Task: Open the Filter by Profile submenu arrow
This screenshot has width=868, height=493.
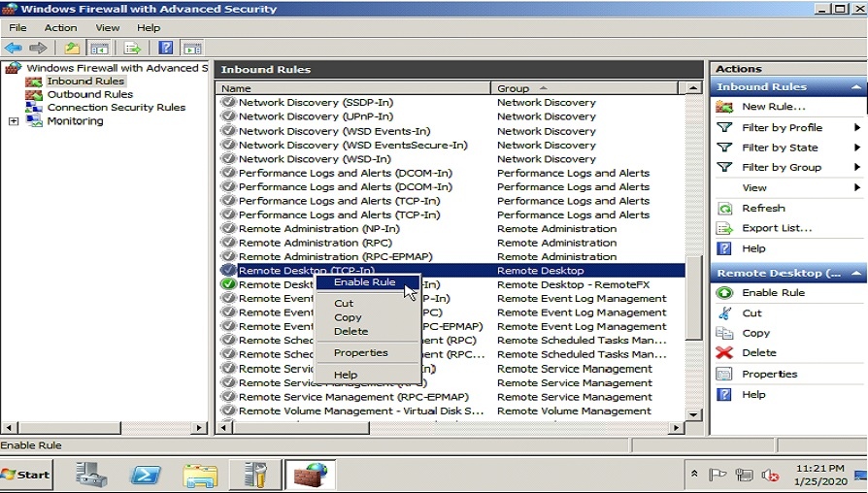Action: (857, 128)
